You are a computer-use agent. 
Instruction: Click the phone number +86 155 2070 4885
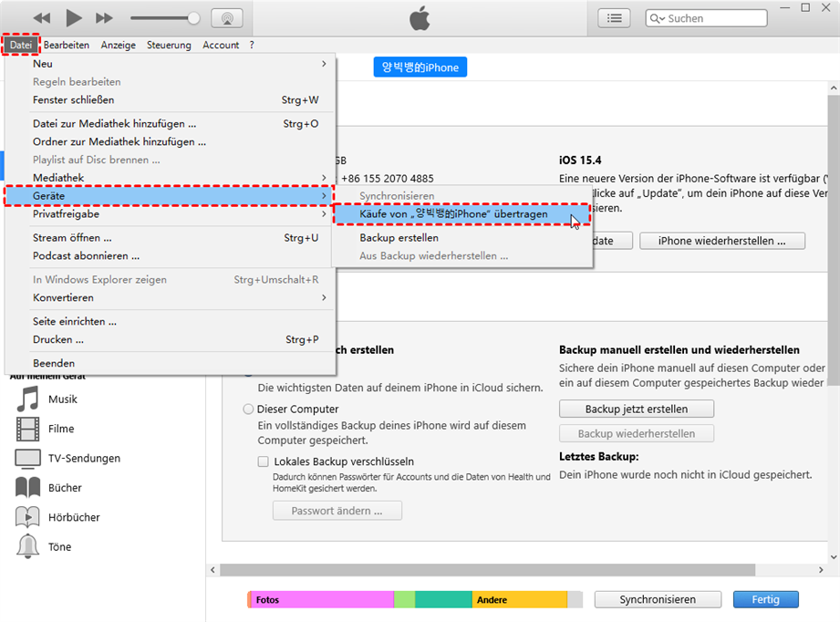[x=388, y=179]
